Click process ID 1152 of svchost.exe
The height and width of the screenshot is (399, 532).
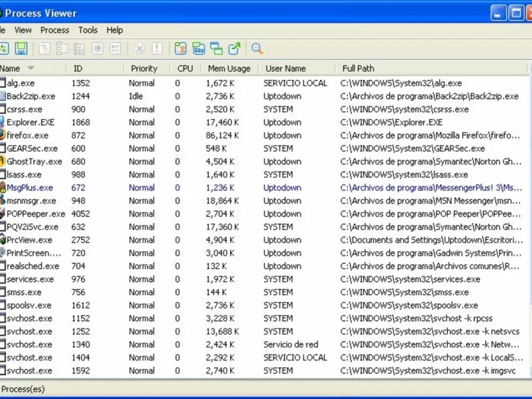tap(80, 319)
